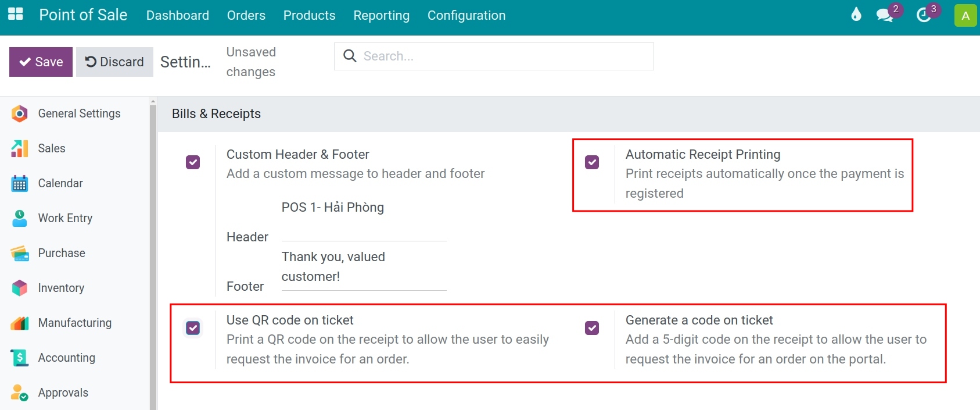Discard the unsaved changes

(114, 62)
